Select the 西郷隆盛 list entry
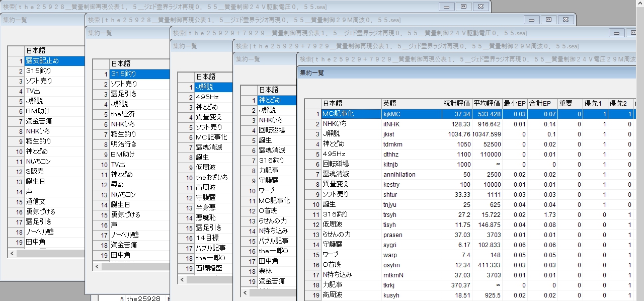Screen dimensions: 644x301 click(213, 268)
